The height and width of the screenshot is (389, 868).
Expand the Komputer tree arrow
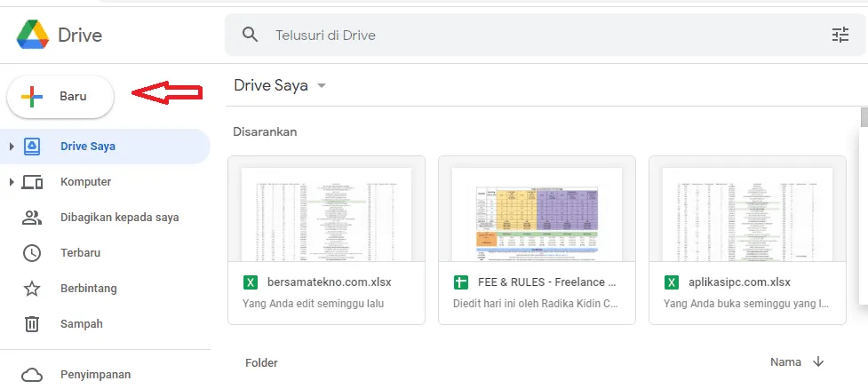tap(12, 181)
